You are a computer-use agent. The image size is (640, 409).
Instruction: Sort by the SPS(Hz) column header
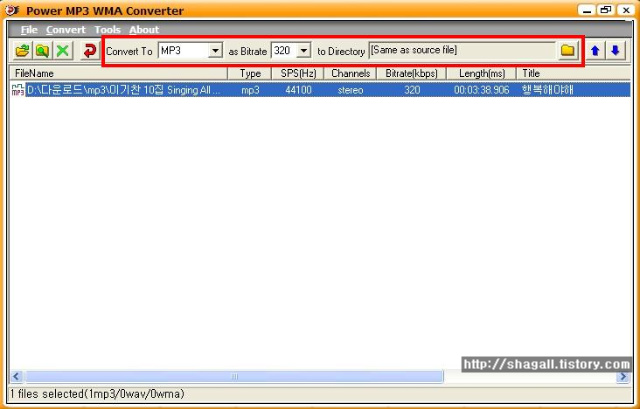298,73
